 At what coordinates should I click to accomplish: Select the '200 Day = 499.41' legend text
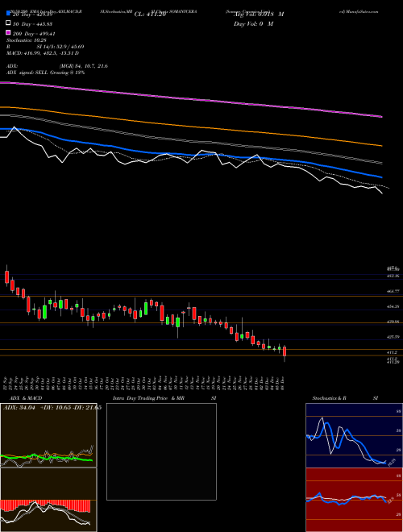coord(34,34)
